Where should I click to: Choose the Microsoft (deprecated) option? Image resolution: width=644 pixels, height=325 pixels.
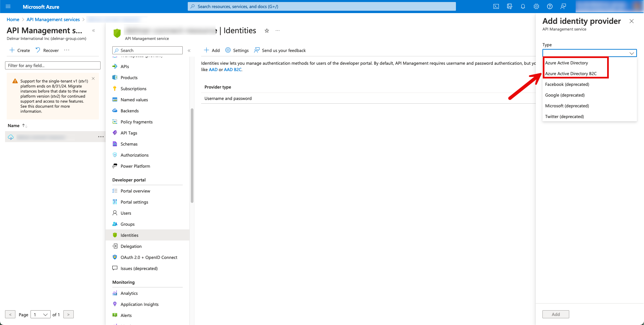[x=589, y=106]
